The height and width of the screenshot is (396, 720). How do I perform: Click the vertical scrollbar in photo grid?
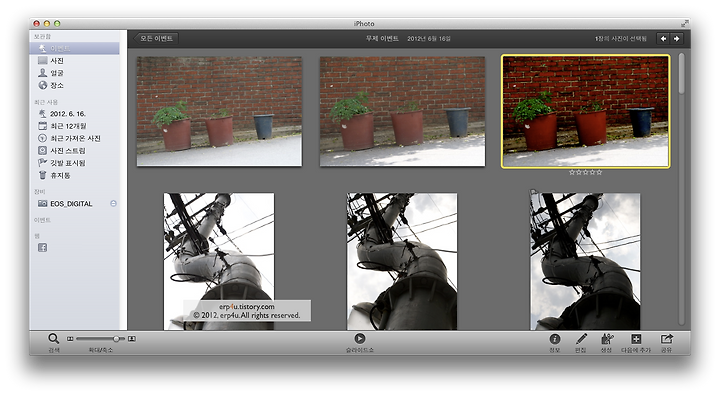click(681, 74)
